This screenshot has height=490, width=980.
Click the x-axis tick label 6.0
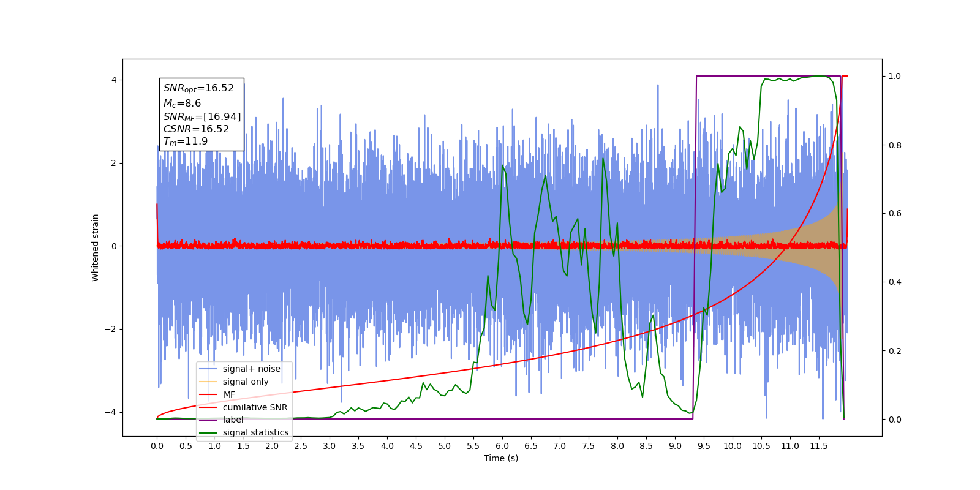click(502, 446)
